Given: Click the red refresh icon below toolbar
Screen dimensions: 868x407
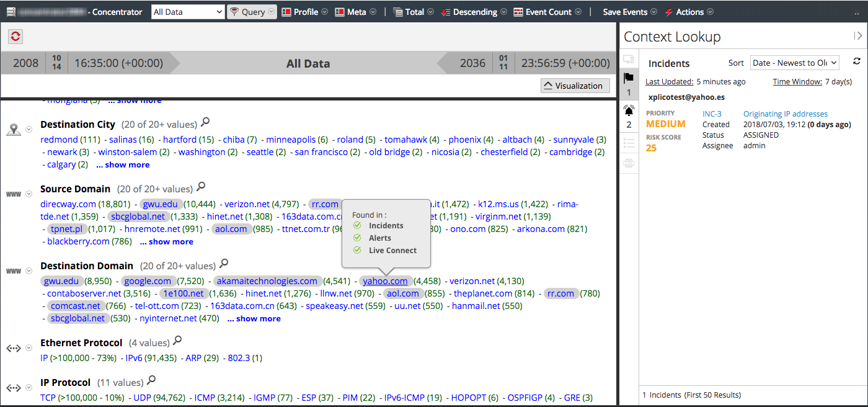Looking at the screenshot, I should (15, 37).
